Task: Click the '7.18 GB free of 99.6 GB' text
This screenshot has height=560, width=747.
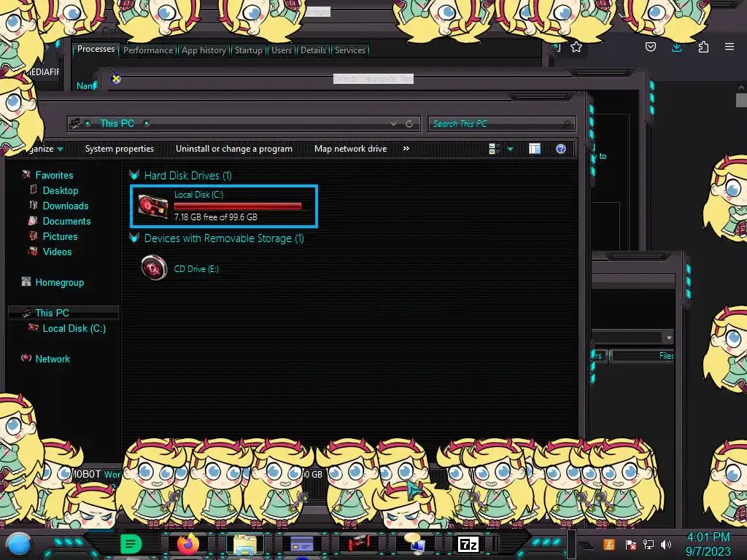Action: (215, 217)
